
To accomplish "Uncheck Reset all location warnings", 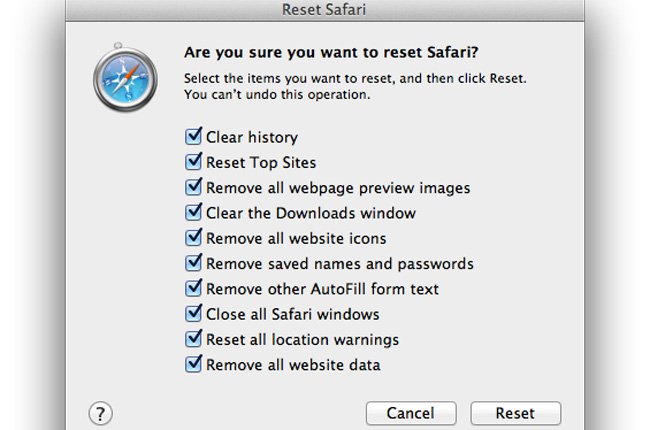I will click(194, 340).
